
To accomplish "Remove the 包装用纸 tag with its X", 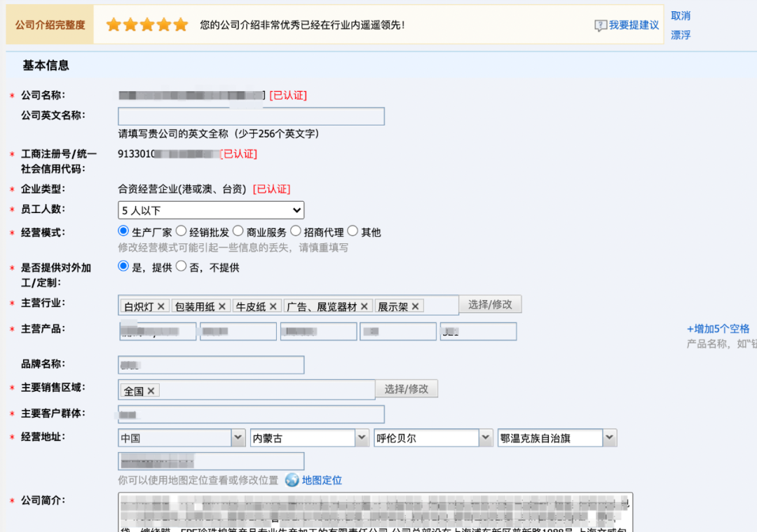I will 222,306.
